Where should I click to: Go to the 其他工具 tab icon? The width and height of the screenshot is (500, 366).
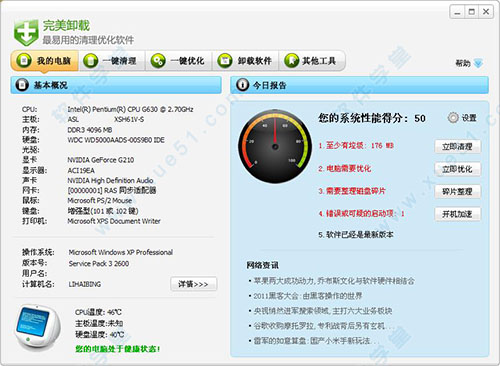tap(292, 61)
